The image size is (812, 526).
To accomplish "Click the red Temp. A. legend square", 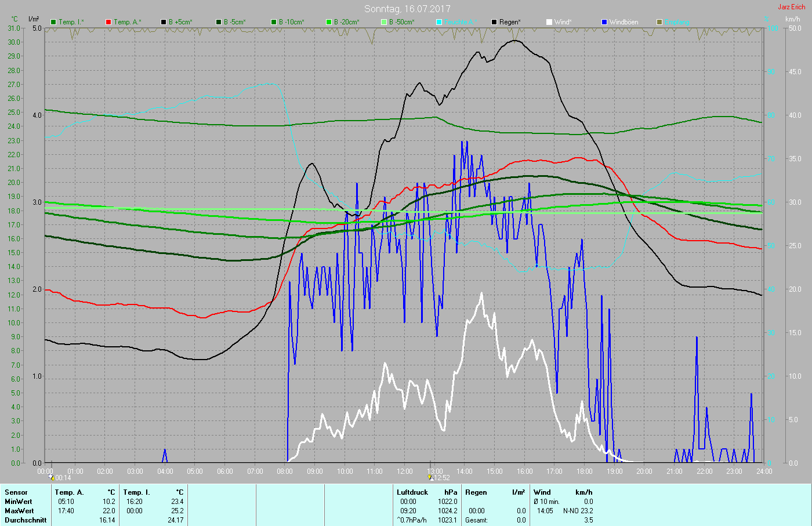I will 108,22.
